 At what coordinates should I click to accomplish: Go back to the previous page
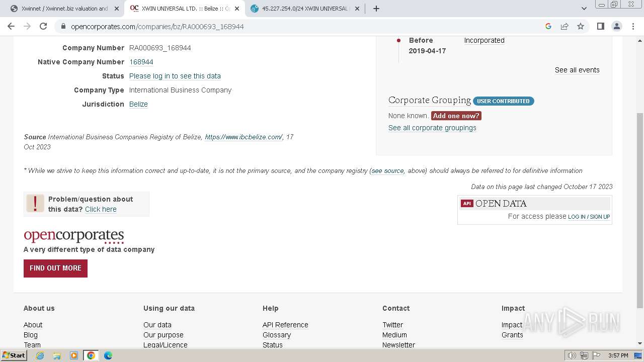click(x=11, y=26)
